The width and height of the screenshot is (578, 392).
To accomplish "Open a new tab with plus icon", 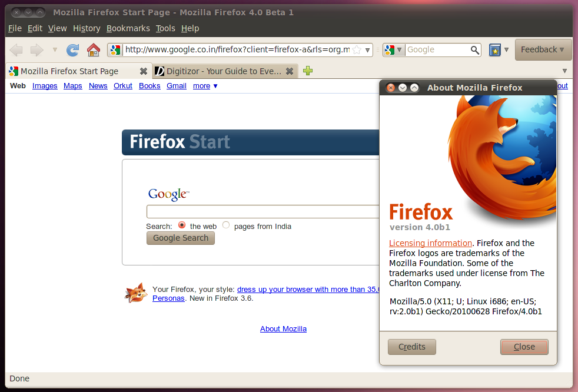I will pos(307,71).
